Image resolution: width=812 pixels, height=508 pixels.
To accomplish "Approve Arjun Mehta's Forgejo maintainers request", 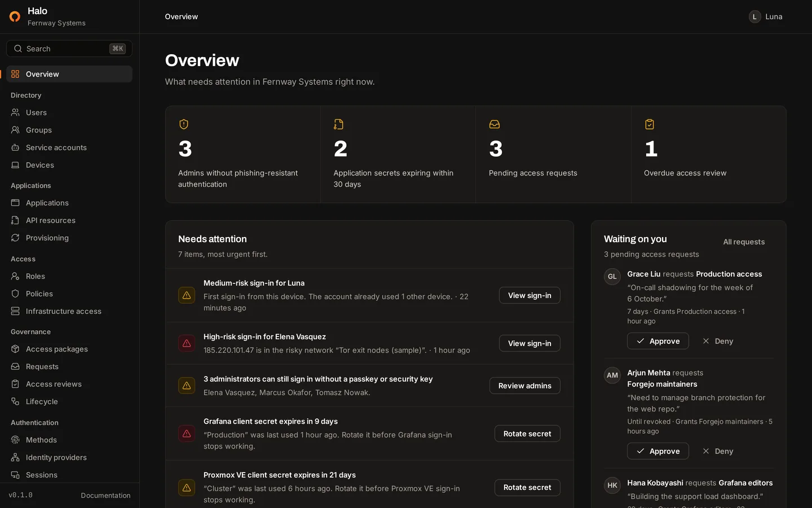I will [x=658, y=451].
